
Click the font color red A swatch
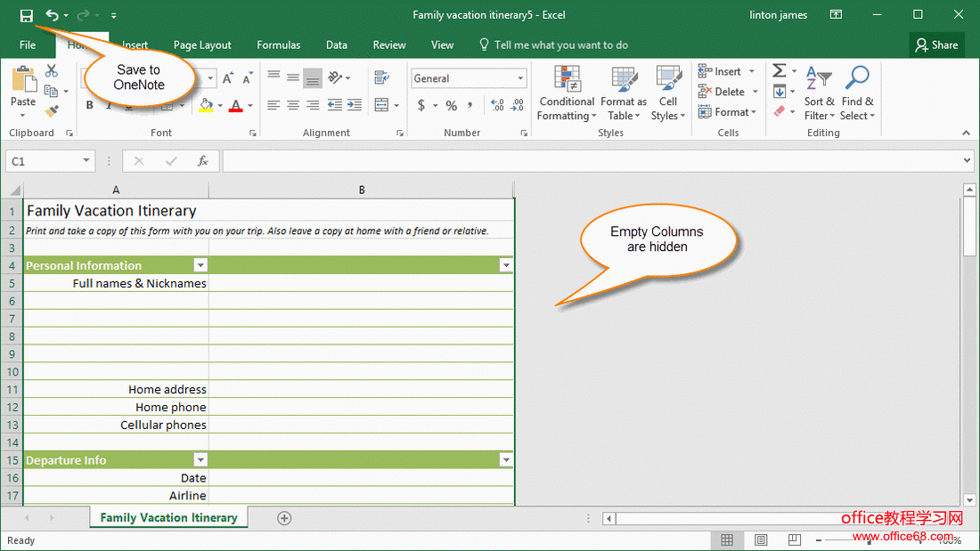coord(235,106)
